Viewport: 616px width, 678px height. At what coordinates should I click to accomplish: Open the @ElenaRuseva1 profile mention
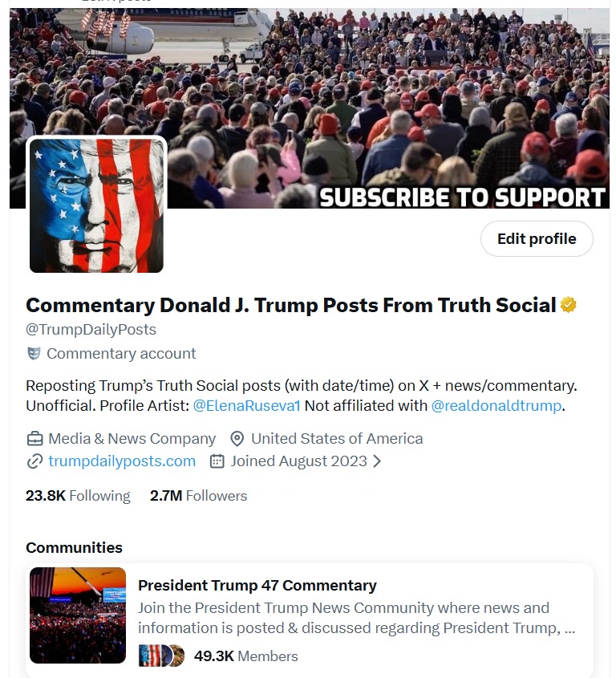(246, 405)
